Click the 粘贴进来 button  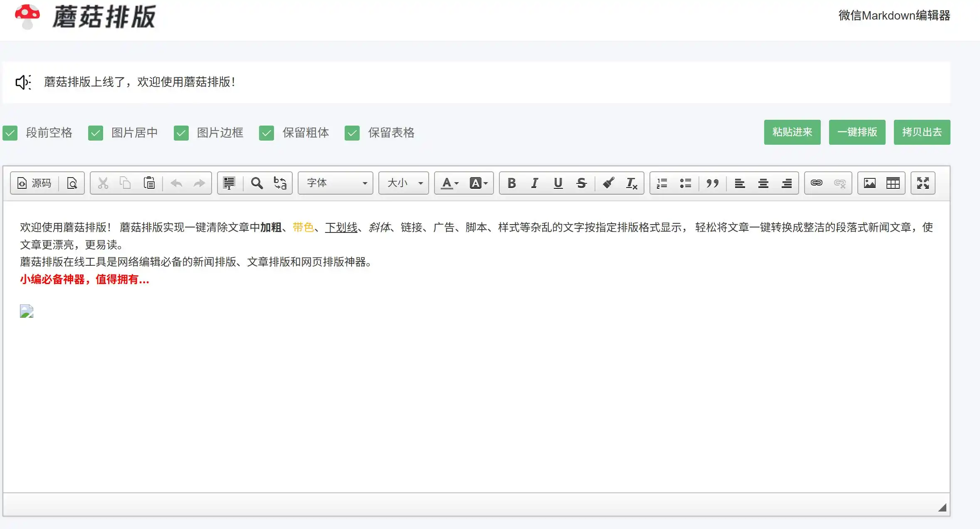coord(792,132)
